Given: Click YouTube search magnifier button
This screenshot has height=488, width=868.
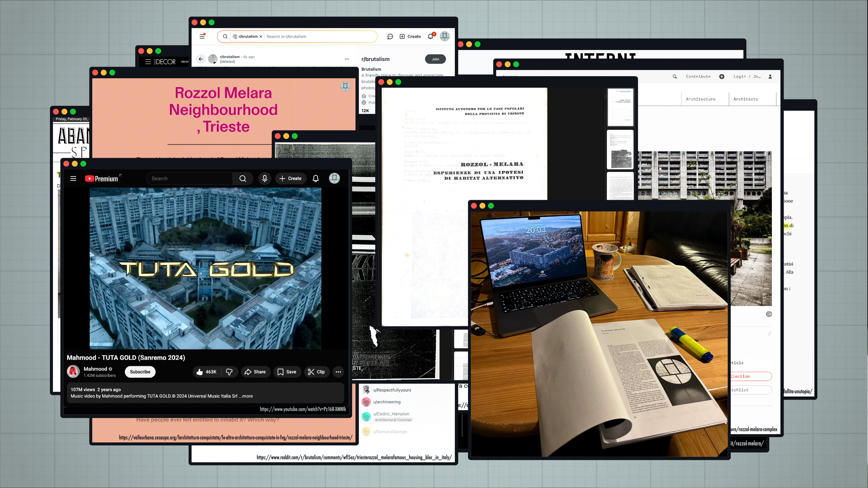Looking at the screenshot, I should coord(243,178).
